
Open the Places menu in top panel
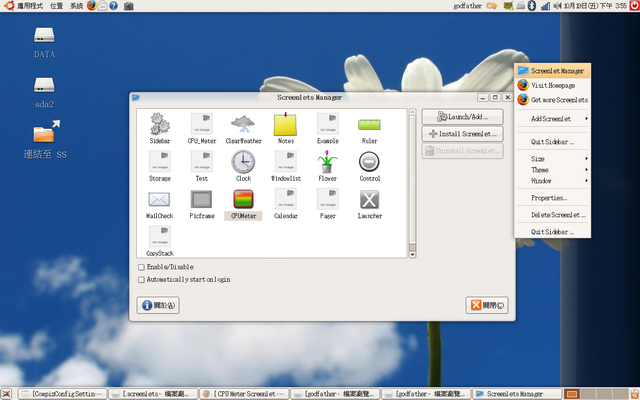[x=56, y=6]
